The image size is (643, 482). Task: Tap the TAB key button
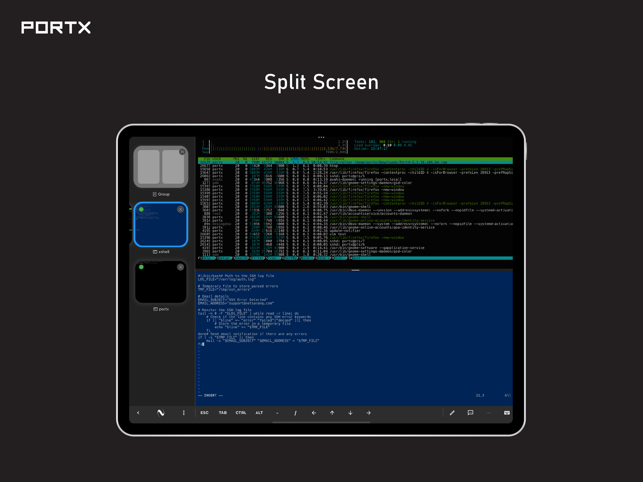coord(223,413)
